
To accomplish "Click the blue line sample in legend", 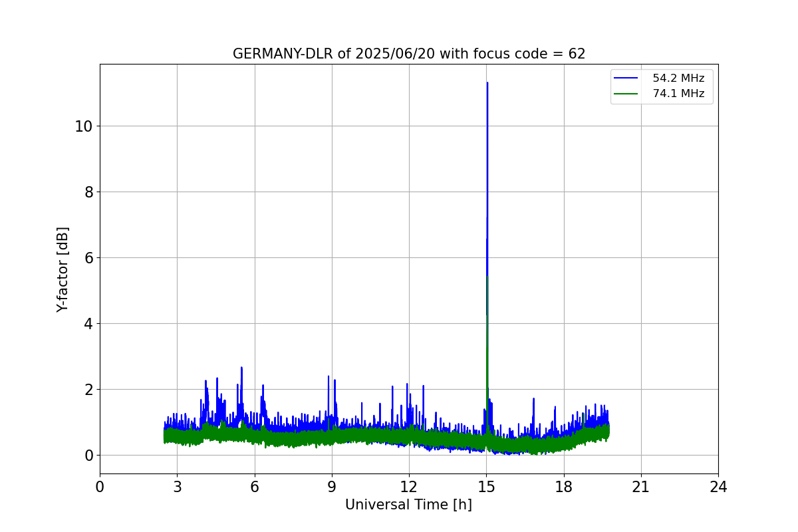I will click(626, 78).
